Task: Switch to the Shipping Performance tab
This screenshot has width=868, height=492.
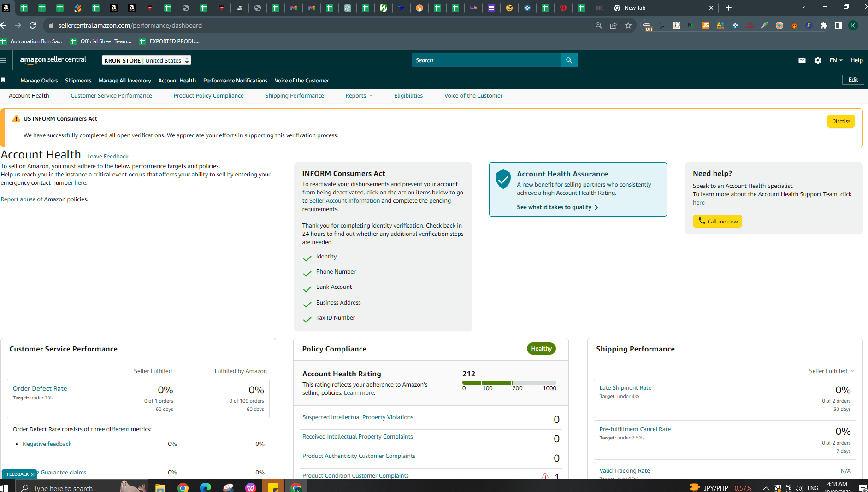Action: click(295, 96)
